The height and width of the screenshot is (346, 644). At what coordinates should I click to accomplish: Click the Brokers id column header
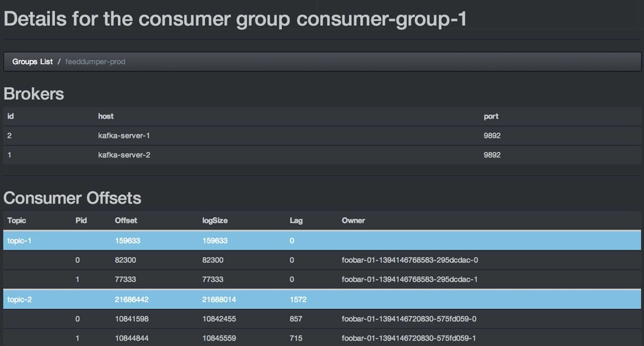(10, 116)
